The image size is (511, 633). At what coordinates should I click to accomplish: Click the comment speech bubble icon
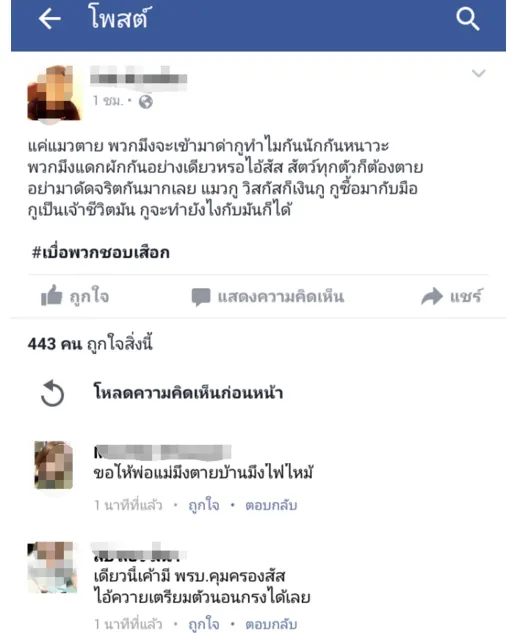click(201, 297)
